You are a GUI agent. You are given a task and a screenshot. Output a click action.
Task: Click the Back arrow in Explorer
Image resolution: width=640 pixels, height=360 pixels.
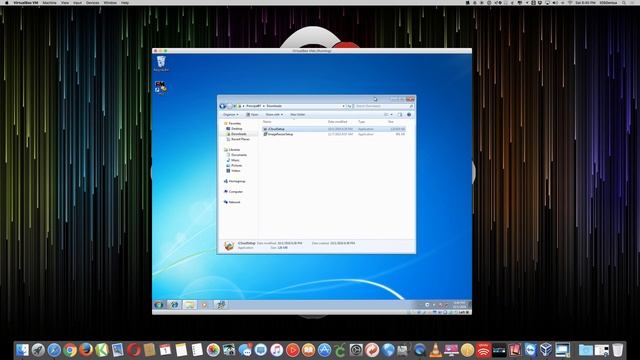[x=222, y=106]
